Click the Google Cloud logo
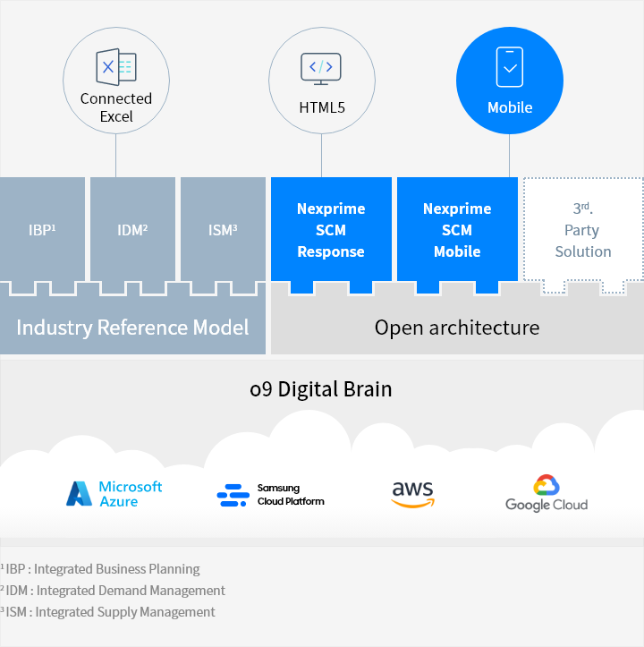This screenshot has width=644, height=647. (546, 494)
